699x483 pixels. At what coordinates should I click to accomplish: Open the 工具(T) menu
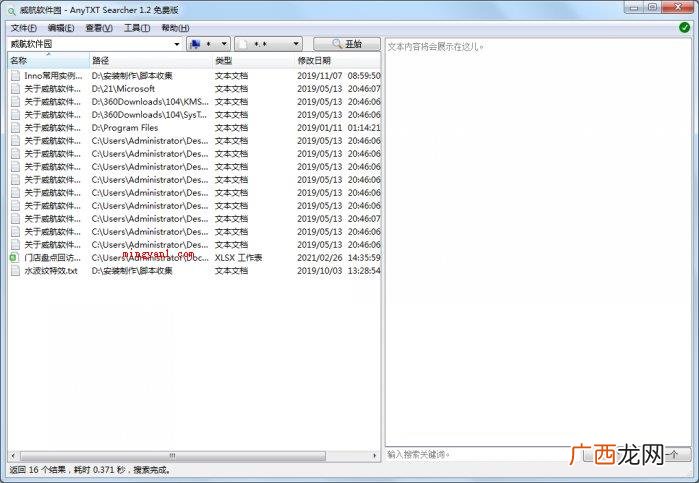pyautogui.click(x=137, y=28)
